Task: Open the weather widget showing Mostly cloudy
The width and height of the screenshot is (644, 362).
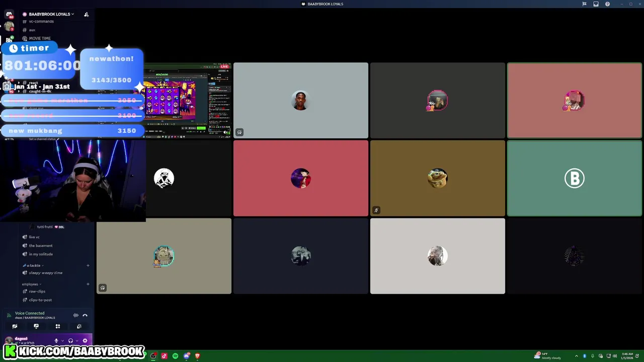Action: pyautogui.click(x=548, y=356)
